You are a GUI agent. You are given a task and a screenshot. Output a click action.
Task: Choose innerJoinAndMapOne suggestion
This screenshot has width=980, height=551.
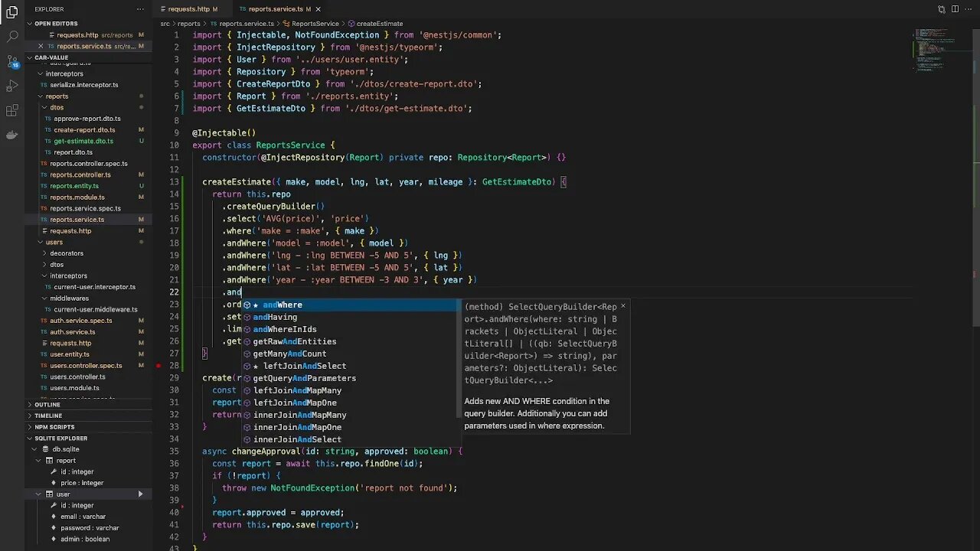click(x=351, y=427)
